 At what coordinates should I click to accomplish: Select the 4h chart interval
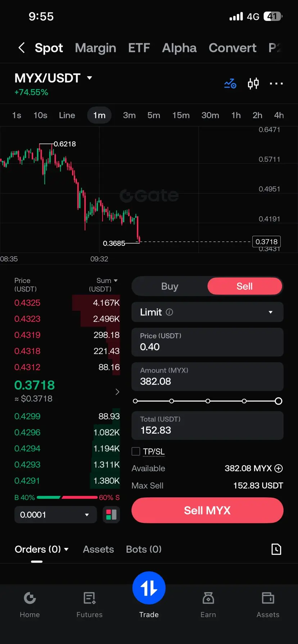279,115
